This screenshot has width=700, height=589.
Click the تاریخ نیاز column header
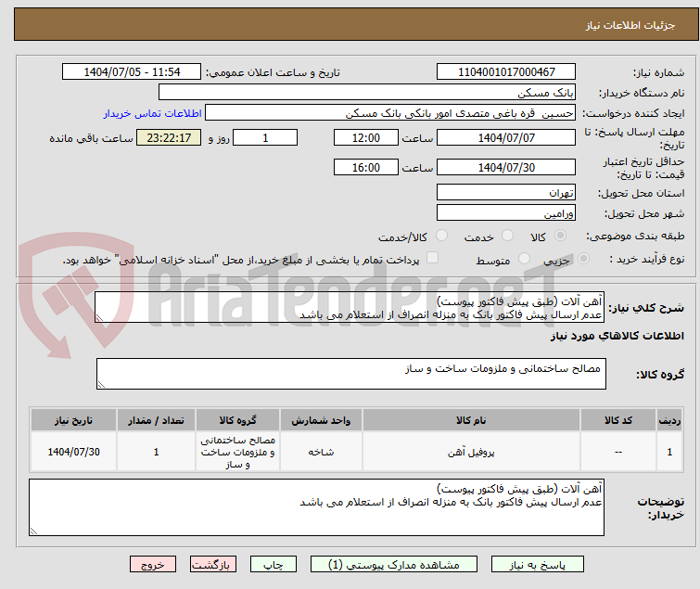pos(73,420)
